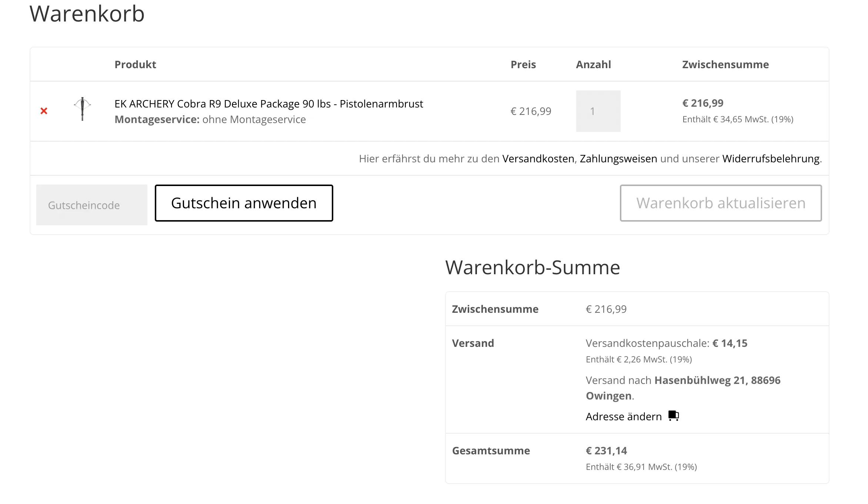The width and height of the screenshot is (868, 504).
Task: Click into the Gutscheincode input field
Action: [x=92, y=205]
